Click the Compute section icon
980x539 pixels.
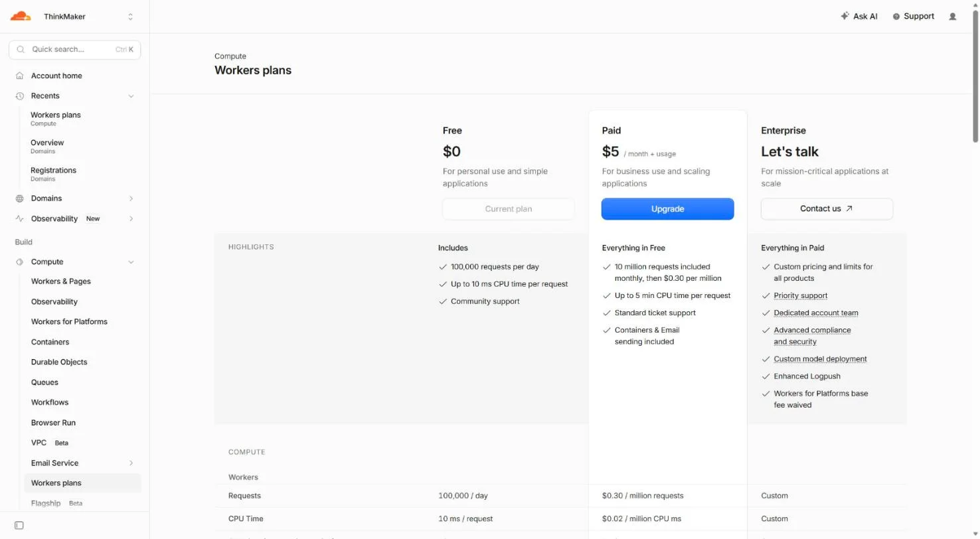(20, 262)
